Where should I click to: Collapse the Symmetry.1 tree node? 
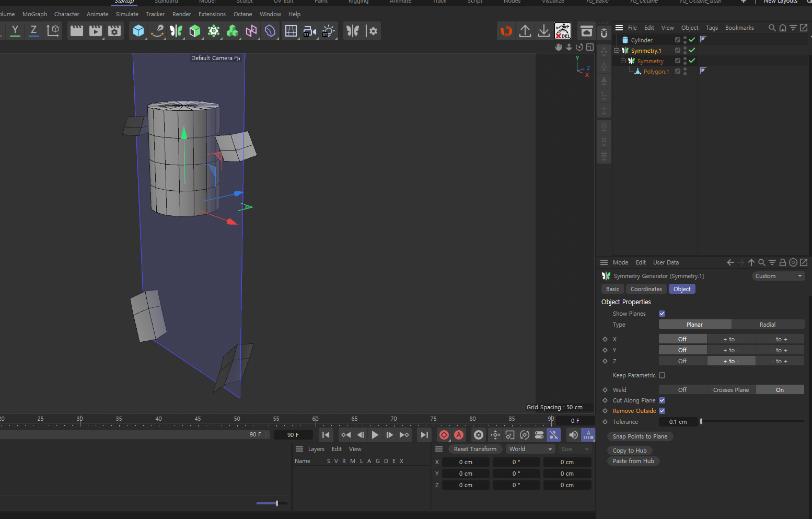(617, 51)
